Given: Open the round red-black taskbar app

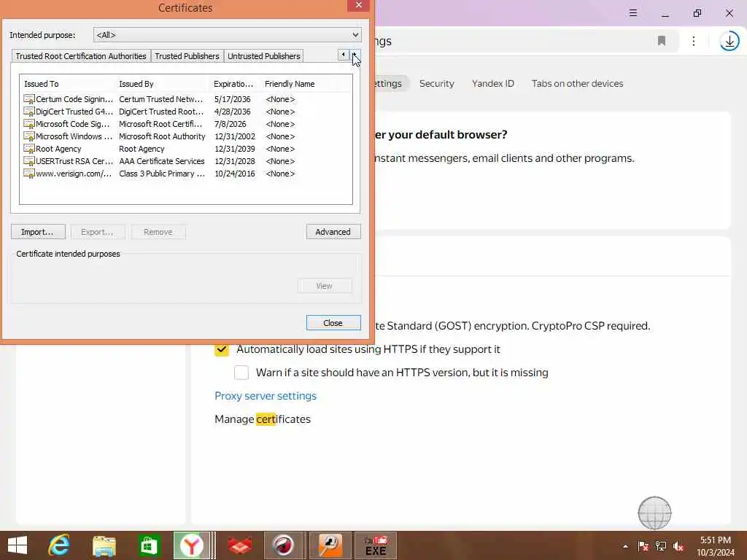Looking at the screenshot, I should [x=283, y=545].
